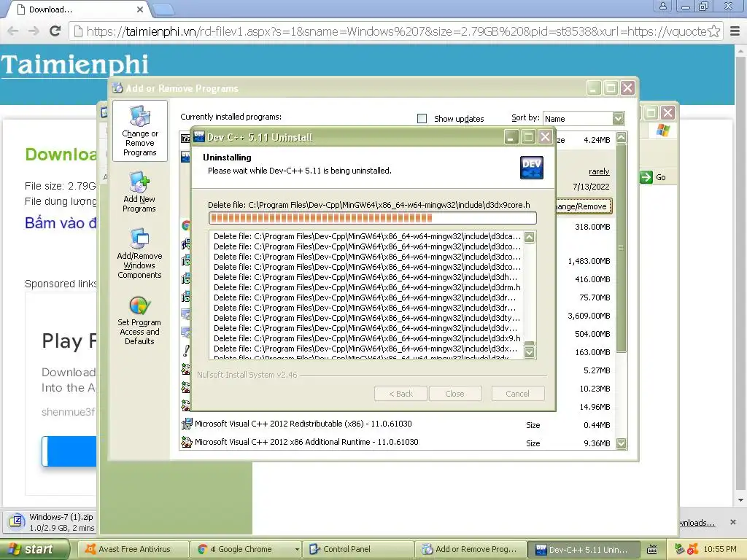
Task: Select the Download... Chrome tab
Action: coord(79,9)
